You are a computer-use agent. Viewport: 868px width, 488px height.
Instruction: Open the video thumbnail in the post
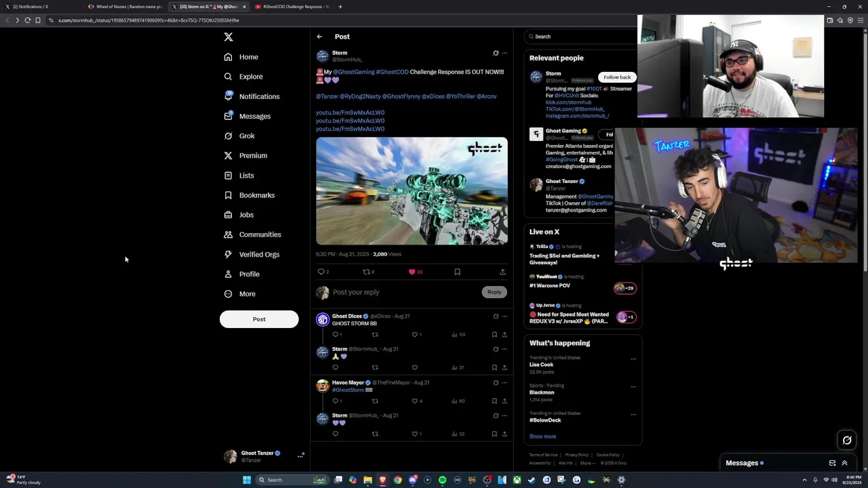click(412, 191)
